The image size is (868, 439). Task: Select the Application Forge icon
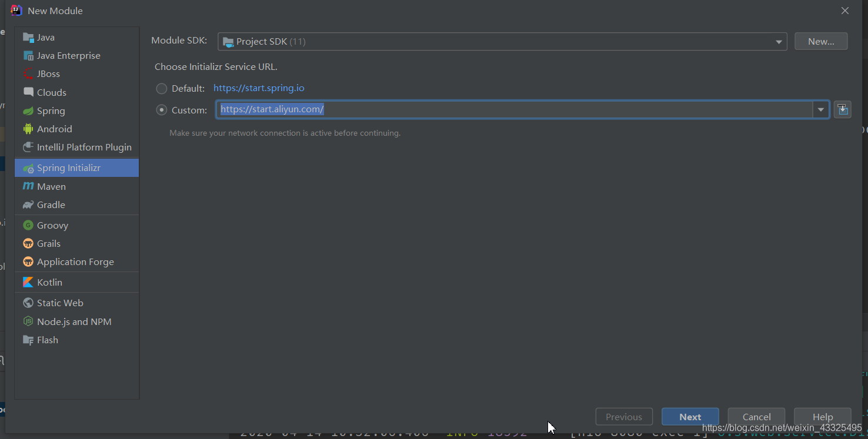[x=28, y=262]
